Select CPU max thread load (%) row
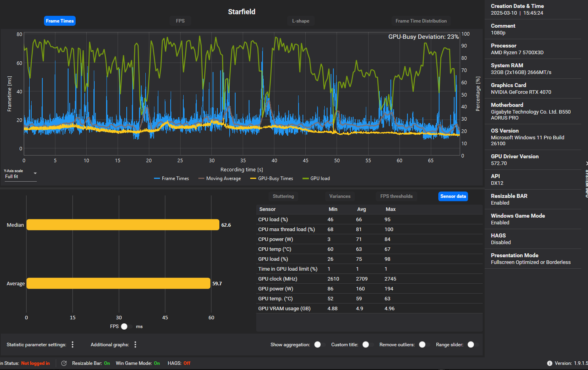Viewport: 588px width, 370px height. coord(369,229)
